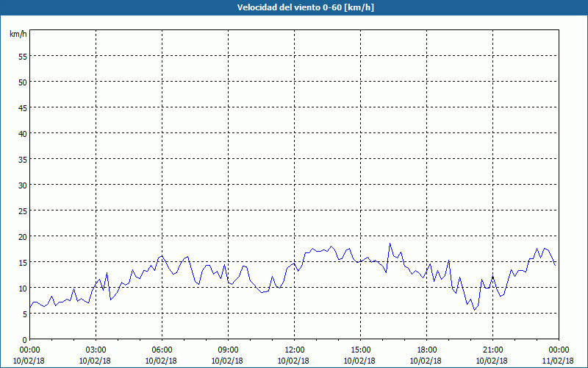Click the 10/02/18 date under 18:00
Screen dimensions: 588x368
pos(426,361)
